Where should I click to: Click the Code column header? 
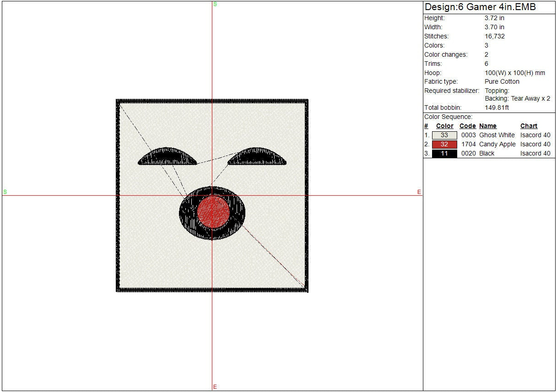pyautogui.click(x=467, y=126)
